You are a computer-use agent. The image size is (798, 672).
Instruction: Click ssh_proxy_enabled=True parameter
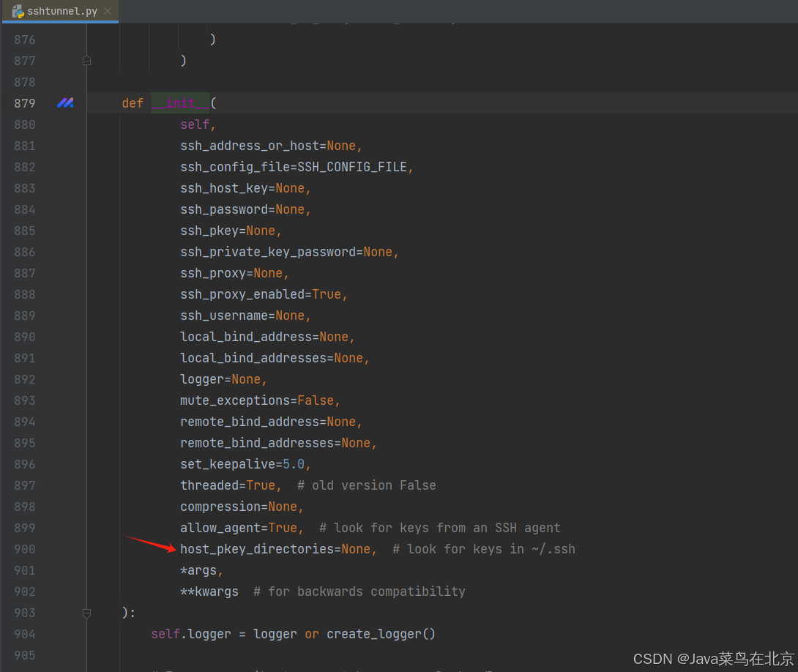pyautogui.click(x=261, y=294)
